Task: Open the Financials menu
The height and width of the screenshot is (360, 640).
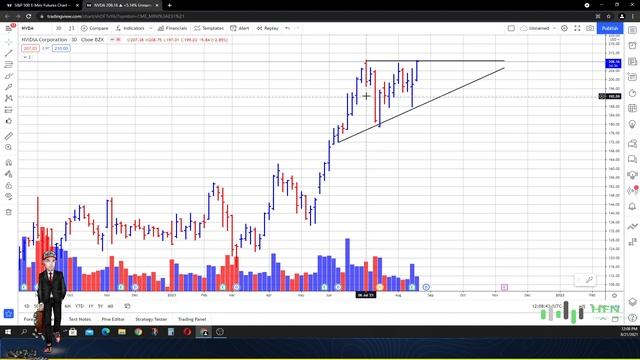Action: (x=173, y=28)
